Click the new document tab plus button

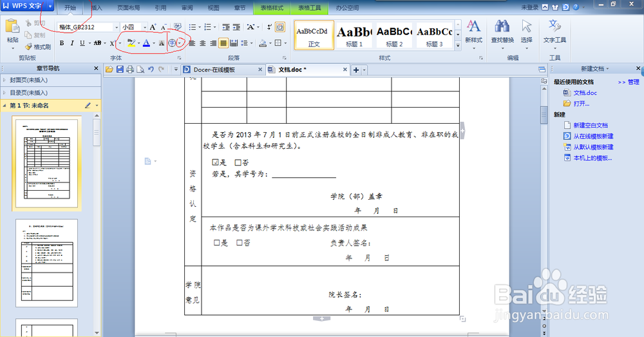pos(356,70)
